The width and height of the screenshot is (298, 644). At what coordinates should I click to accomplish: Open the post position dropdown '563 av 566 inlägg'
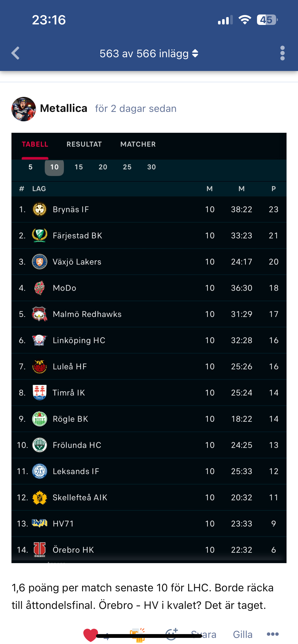click(149, 54)
